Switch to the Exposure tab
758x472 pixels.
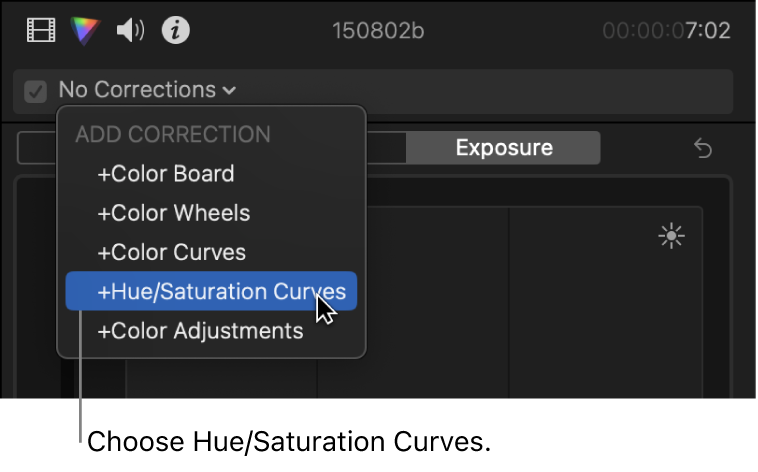coord(503,148)
